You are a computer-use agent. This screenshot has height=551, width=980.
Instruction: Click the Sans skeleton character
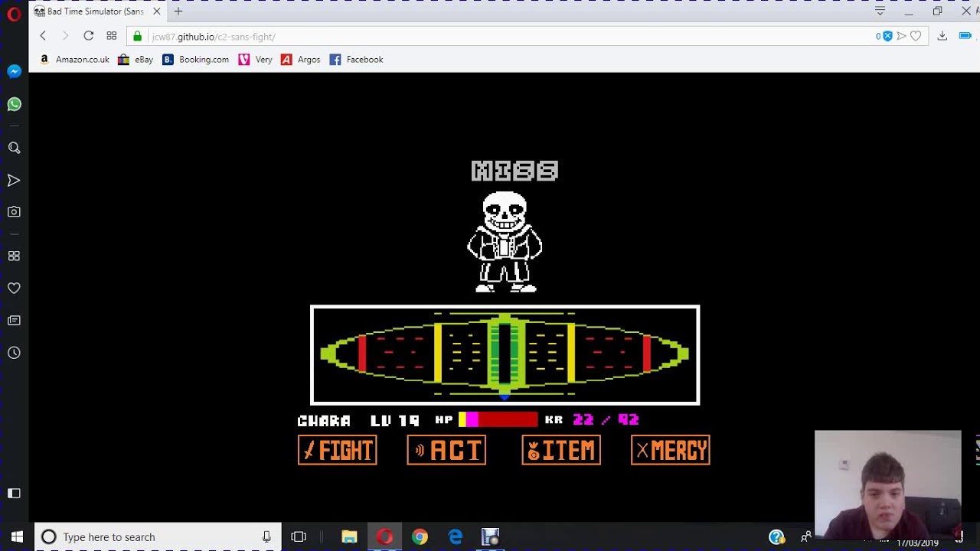coord(505,242)
